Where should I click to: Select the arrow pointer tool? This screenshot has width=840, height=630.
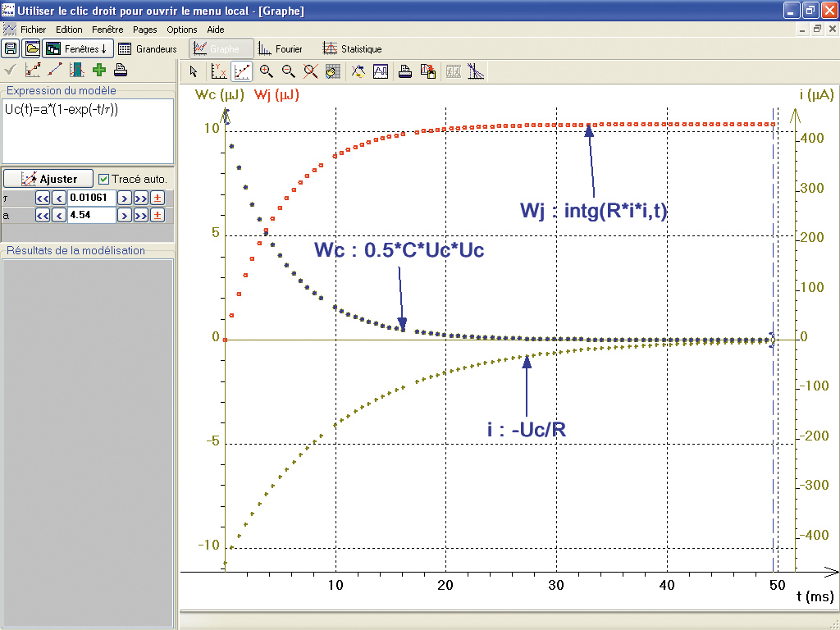coord(194,71)
